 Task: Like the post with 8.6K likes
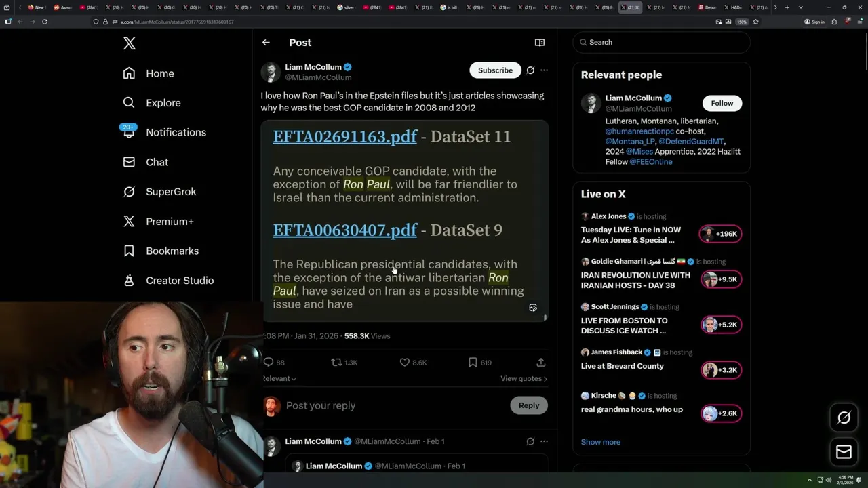(405, 363)
